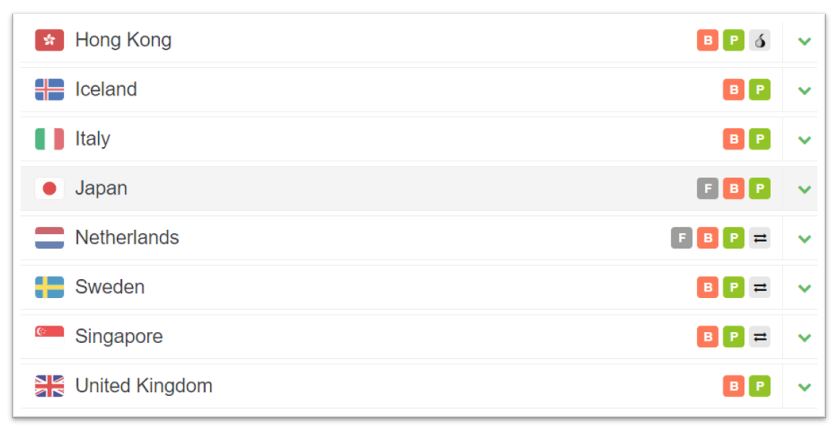Click the orange B badge for Iceland

coord(734,89)
